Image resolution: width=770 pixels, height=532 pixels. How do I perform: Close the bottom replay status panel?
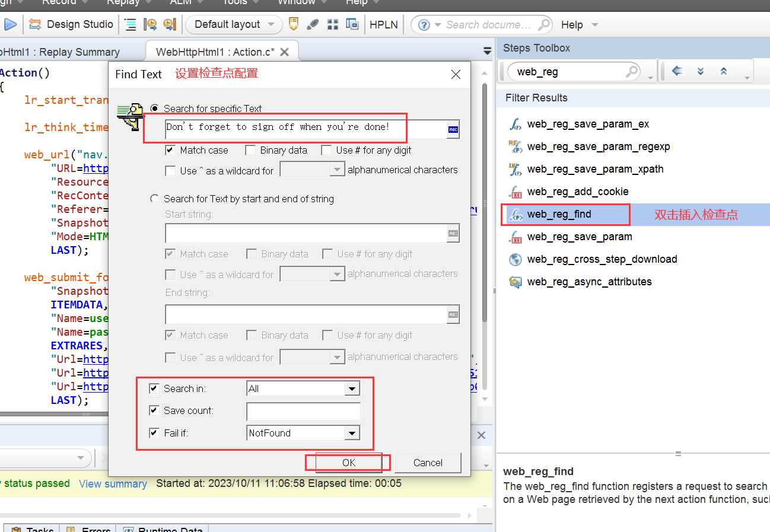[482, 435]
